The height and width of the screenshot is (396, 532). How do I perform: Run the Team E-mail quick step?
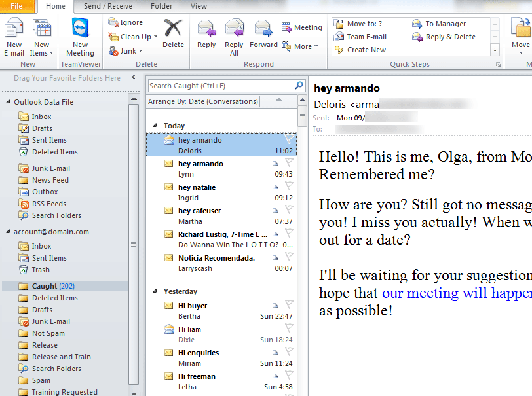pos(360,37)
